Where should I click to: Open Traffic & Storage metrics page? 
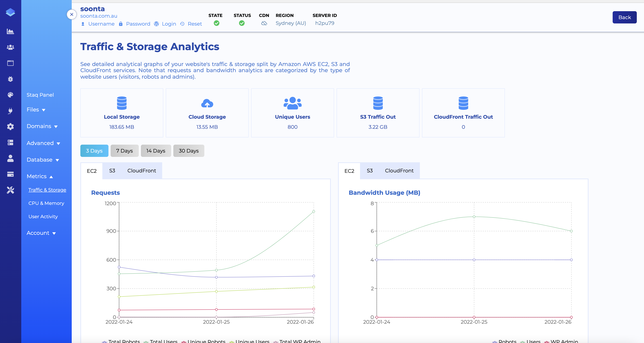[x=47, y=190]
